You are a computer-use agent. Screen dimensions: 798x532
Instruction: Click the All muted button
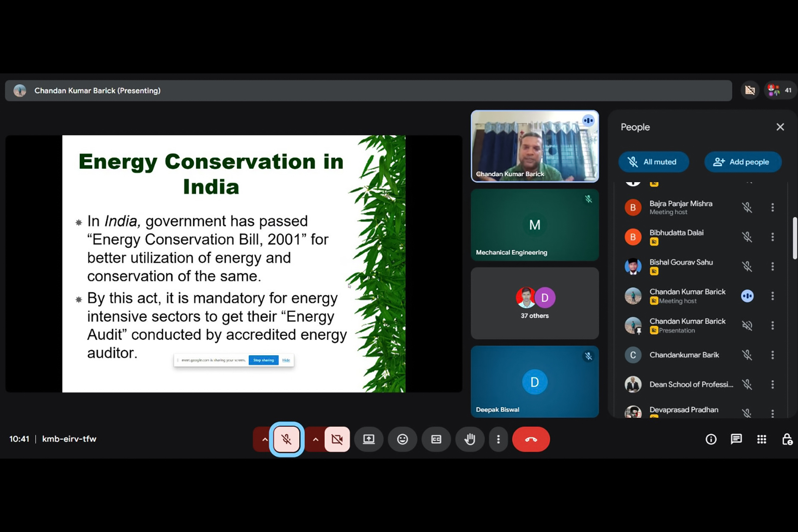pyautogui.click(x=653, y=162)
